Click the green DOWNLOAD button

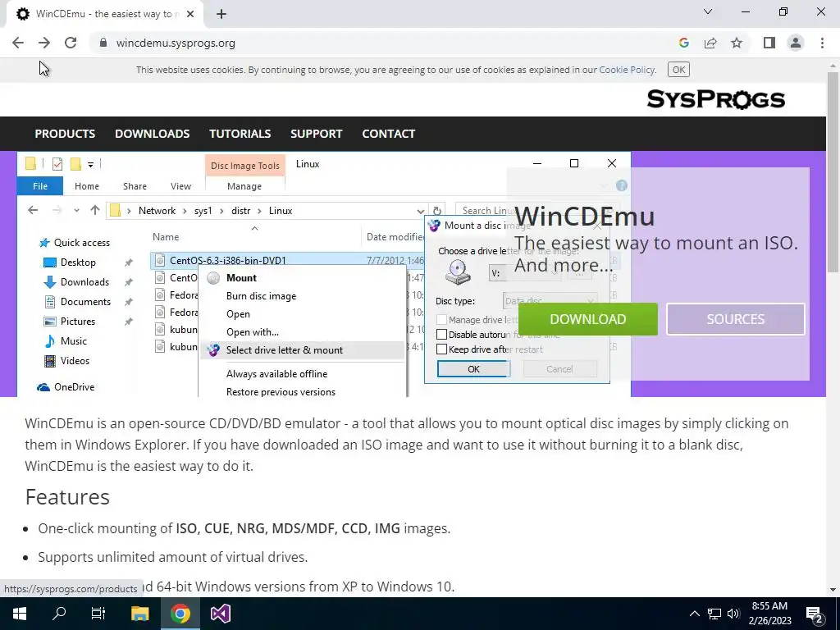[587, 319]
